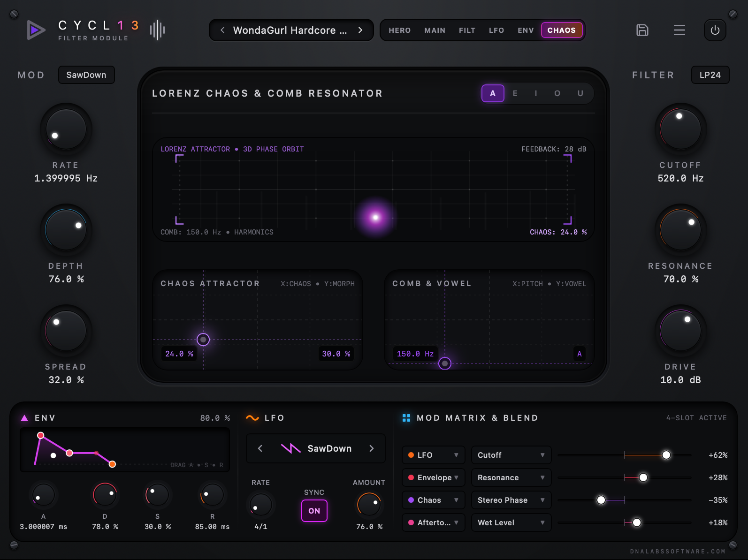This screenshot has height=560, width=748.
Task: Click the mod RATE knob
Action: click(x=66, y=129)
